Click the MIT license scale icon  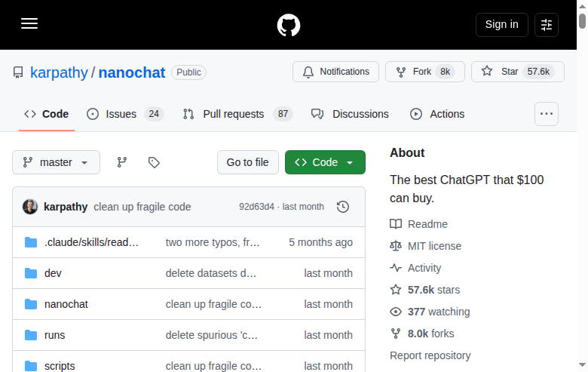396,246
